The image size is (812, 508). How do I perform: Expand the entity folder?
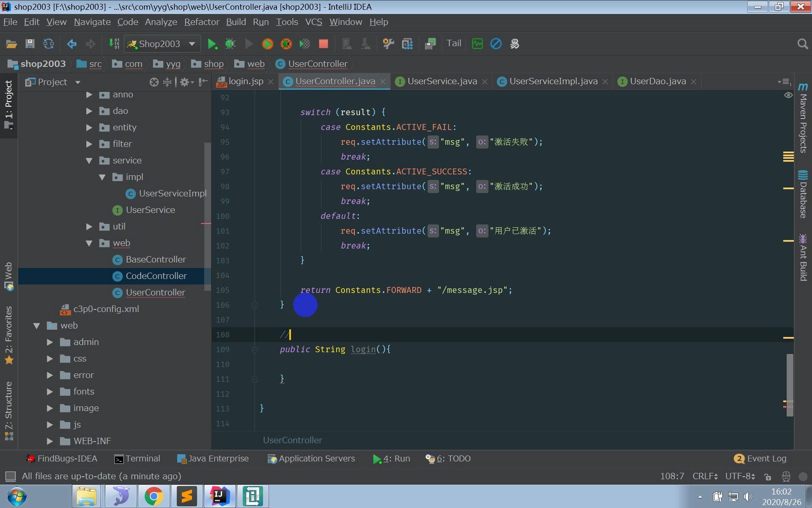point(89,127)
